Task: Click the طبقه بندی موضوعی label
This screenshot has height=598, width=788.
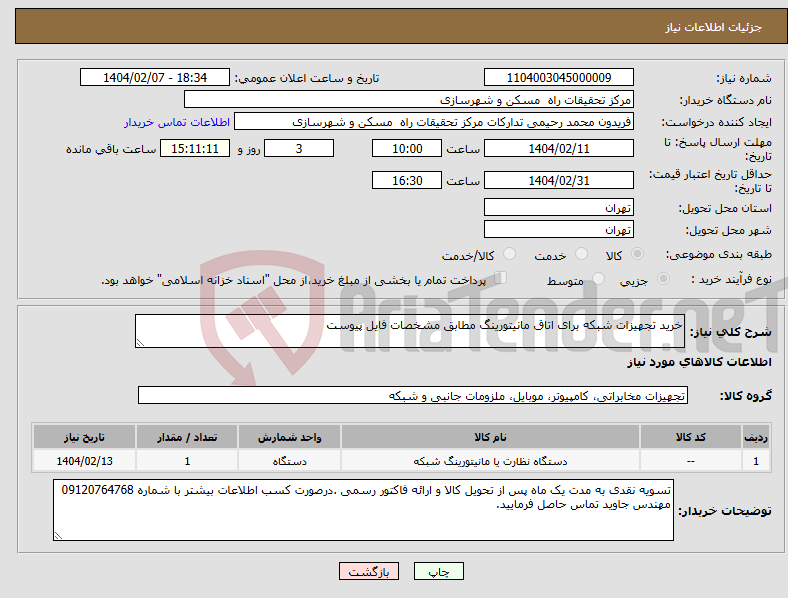Action: [719, 255]
